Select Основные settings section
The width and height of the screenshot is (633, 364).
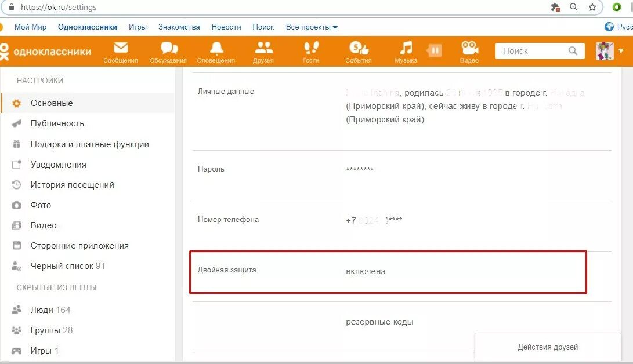[x=88, y=103]
